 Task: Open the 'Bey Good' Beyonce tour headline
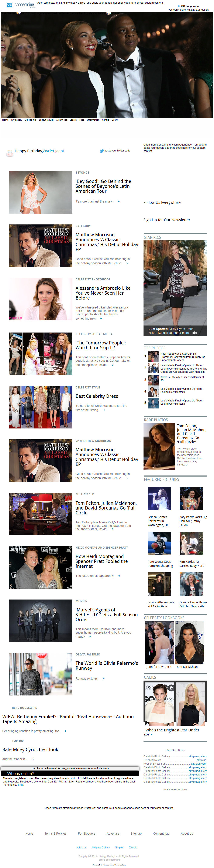[103, 186]
